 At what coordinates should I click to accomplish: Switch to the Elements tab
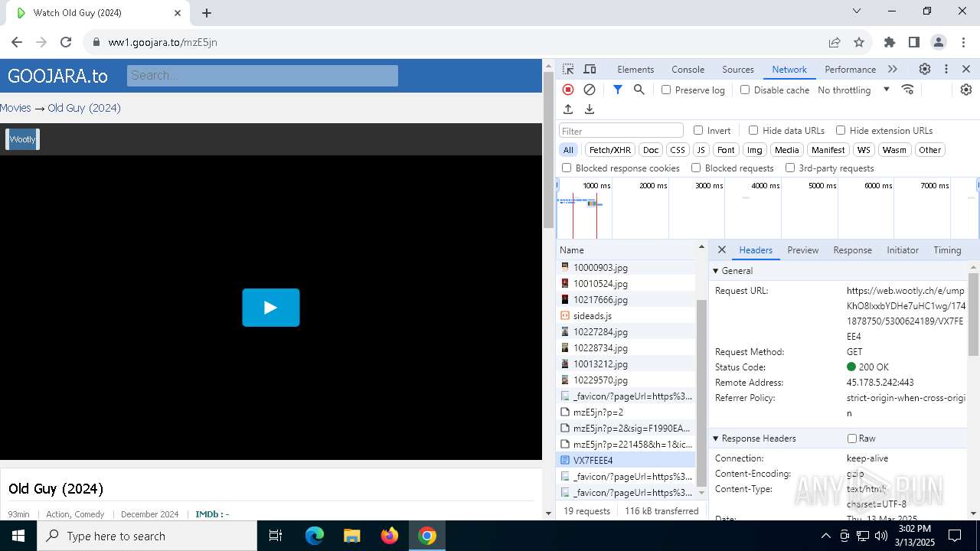point(635,69)
